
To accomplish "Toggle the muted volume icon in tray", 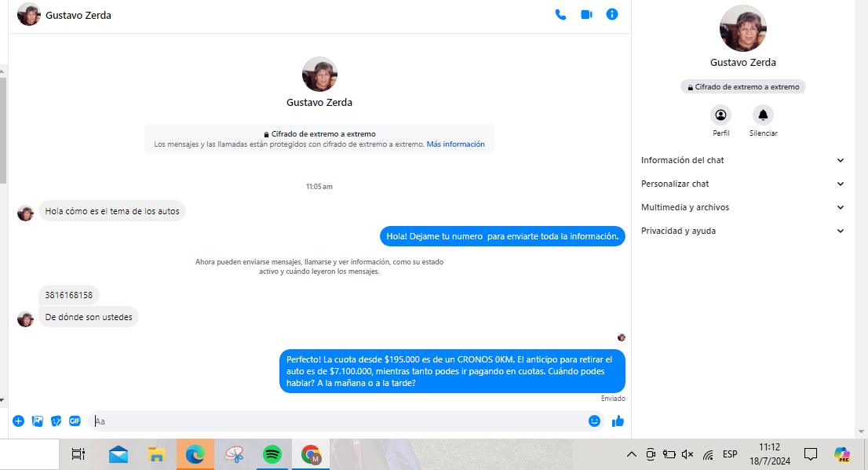I will point(687,454).
